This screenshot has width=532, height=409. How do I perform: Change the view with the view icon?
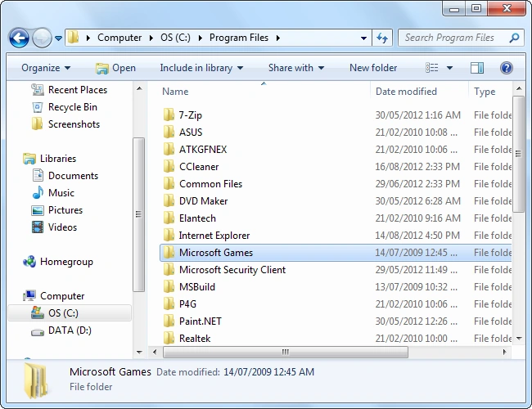(x=432, y=68)
